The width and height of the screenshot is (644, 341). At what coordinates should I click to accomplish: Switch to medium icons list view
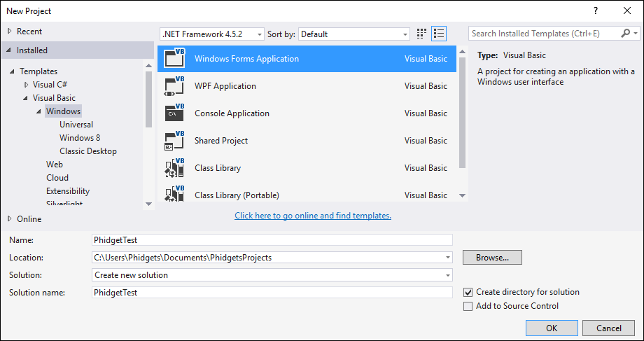(x=439, y=34)
